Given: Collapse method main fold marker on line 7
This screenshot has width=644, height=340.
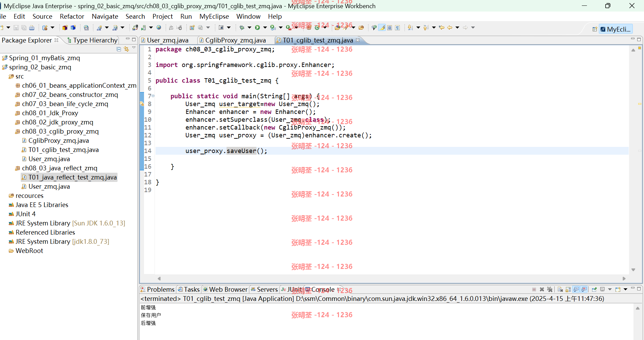Looking at the screenshot, I should pos(153,96).
